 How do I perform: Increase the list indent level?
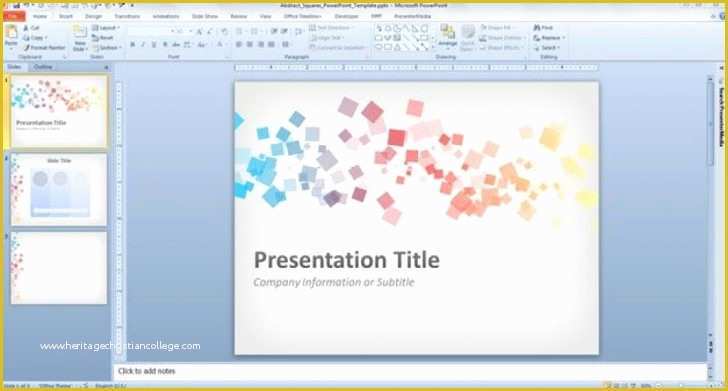[x=284, y=31]
